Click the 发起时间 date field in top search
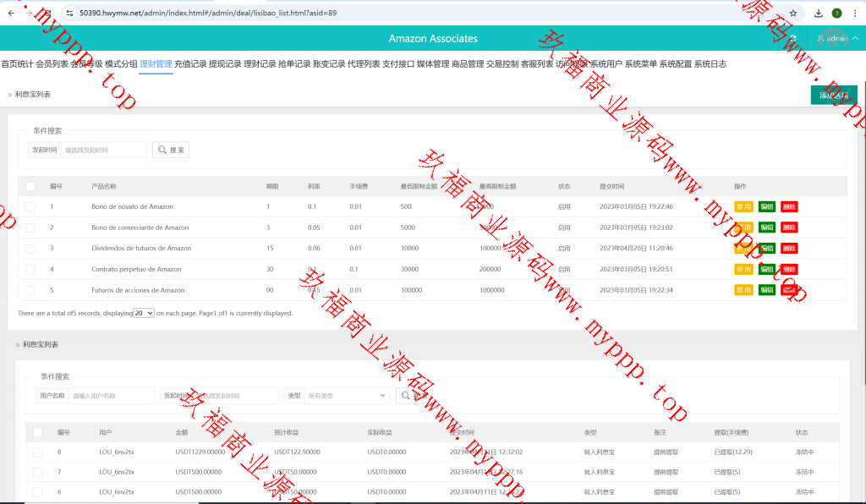The image size is (866, 504). [x=103, y=150]
